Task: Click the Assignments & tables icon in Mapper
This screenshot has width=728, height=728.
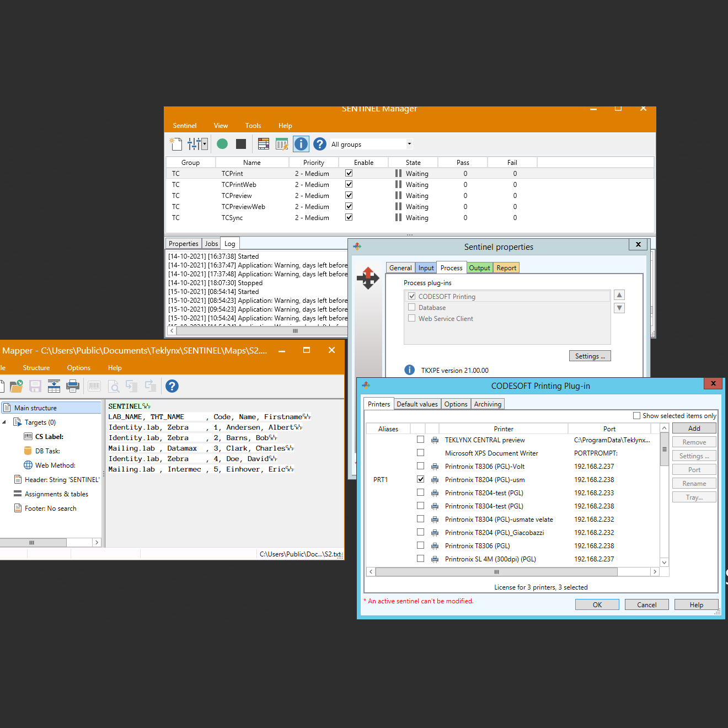Action: point(18,494)
